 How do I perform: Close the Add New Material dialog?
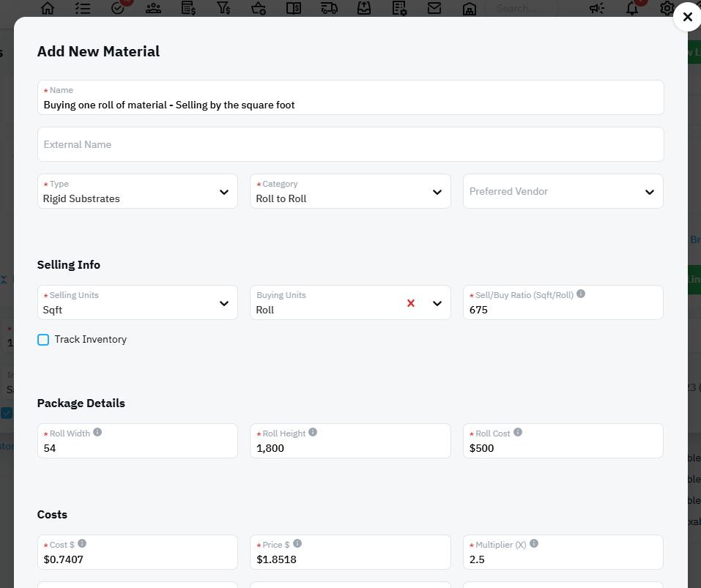[686, 18]
